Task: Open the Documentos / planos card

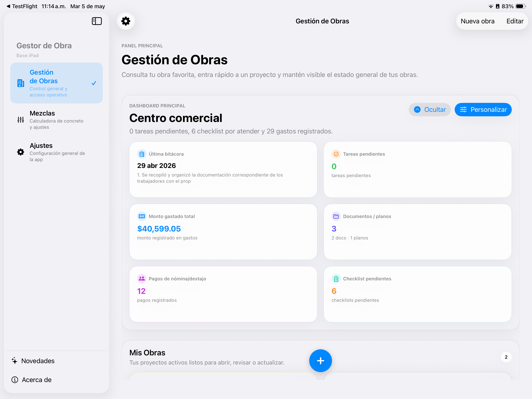Action: [417, 232]
